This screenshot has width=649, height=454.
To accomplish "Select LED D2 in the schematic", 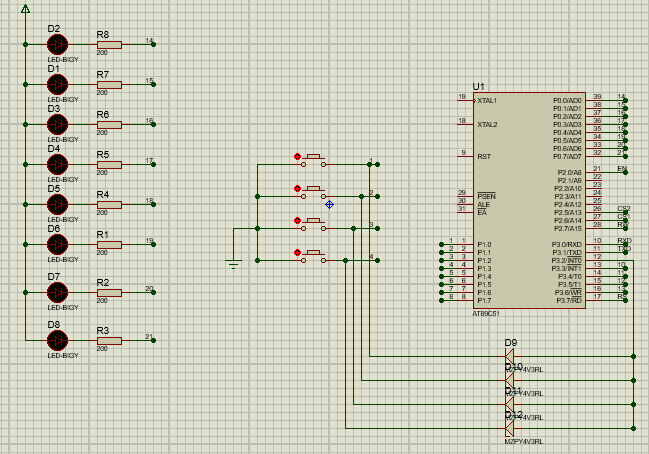I will tap(58, 44).
